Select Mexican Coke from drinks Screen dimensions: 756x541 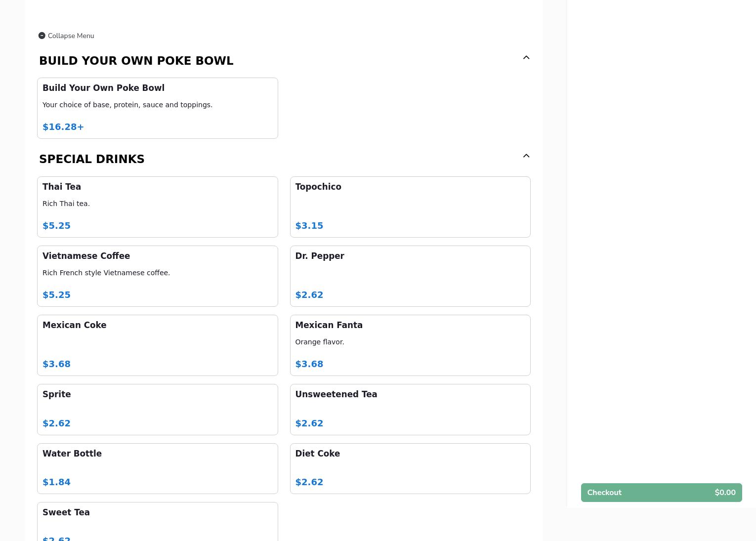[157, 345]
